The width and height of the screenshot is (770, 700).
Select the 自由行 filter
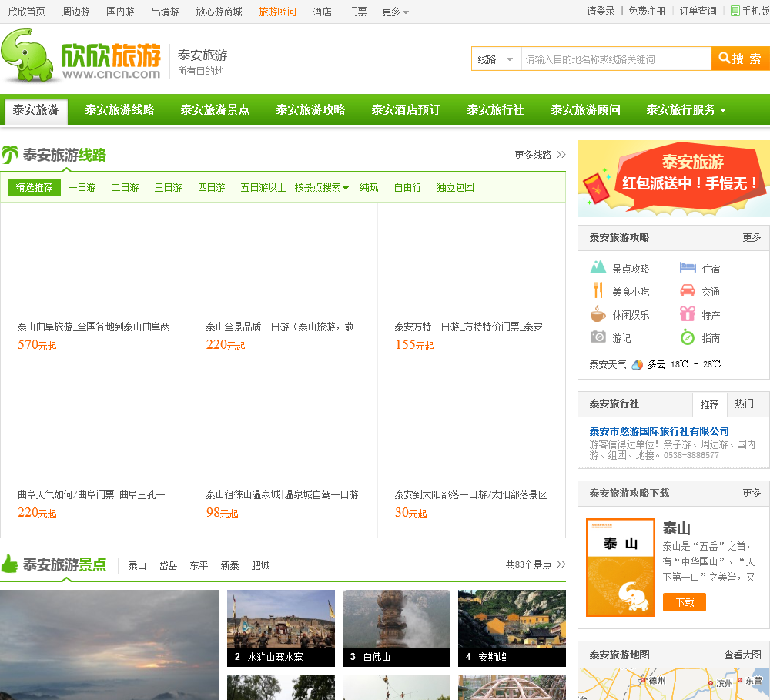pos(407,187)
